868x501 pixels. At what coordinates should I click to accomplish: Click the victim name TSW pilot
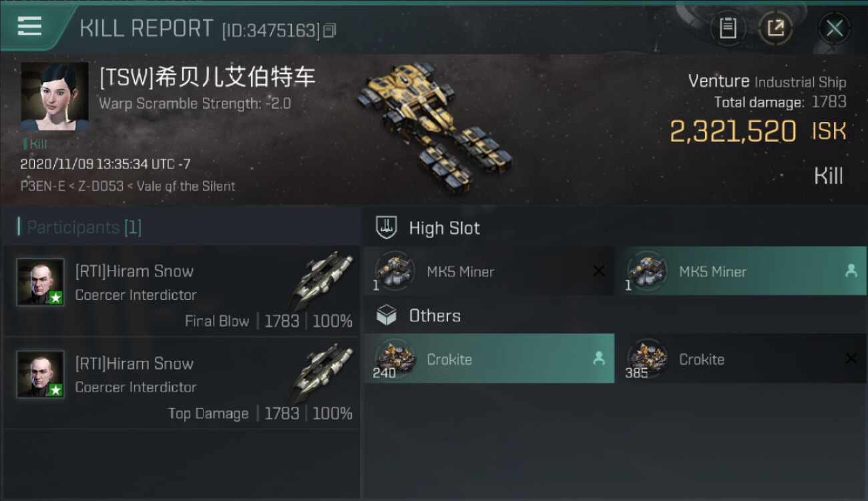pyautogui.click(x=208, y=77)
